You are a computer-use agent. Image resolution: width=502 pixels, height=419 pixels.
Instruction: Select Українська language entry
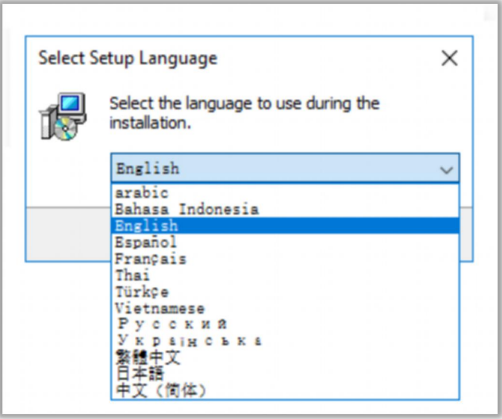(x=285, y=341)
